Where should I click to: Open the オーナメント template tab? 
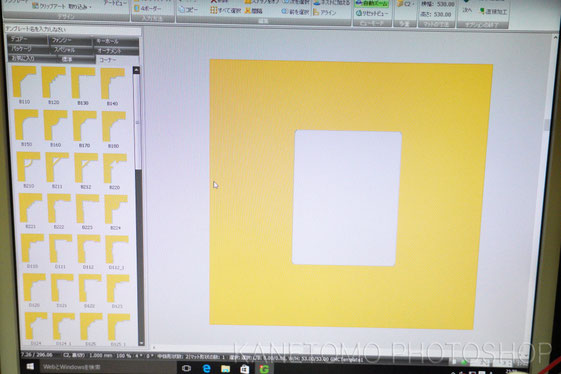click(116, 51)
